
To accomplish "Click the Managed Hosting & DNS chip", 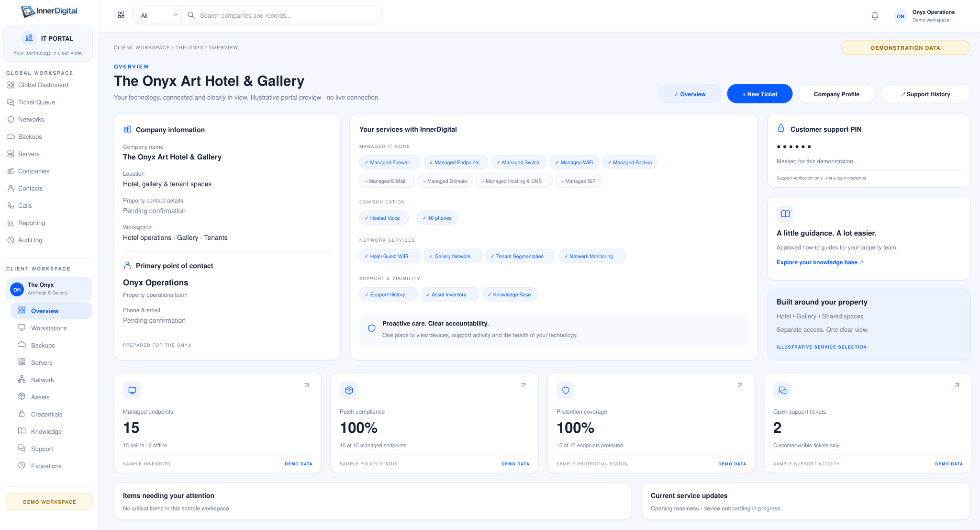I will [514, 181].
